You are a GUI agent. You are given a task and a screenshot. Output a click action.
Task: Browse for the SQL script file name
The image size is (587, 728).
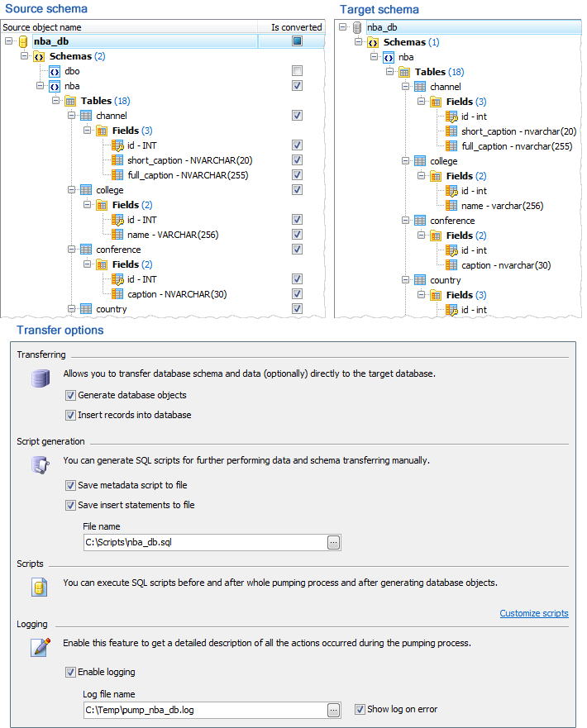coord(333,542)
